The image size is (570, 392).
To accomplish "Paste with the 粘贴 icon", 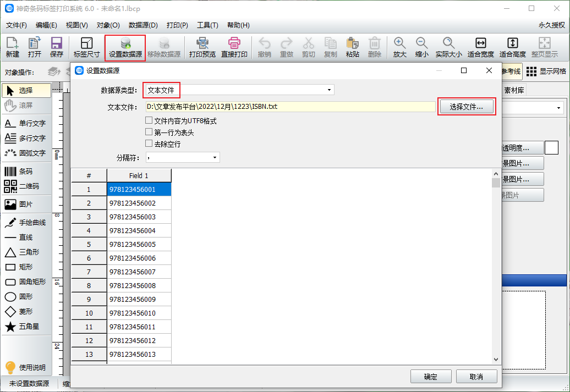I will (x=353, y=47).
